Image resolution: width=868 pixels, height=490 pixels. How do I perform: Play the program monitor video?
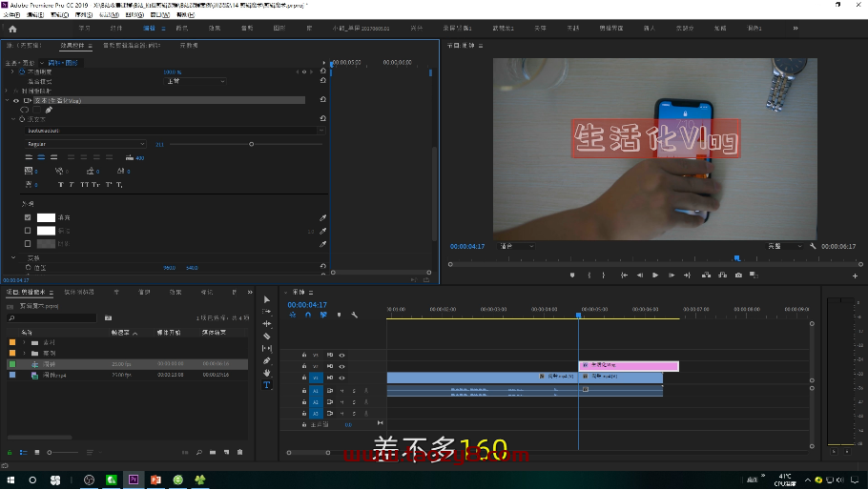pos(655,275)
